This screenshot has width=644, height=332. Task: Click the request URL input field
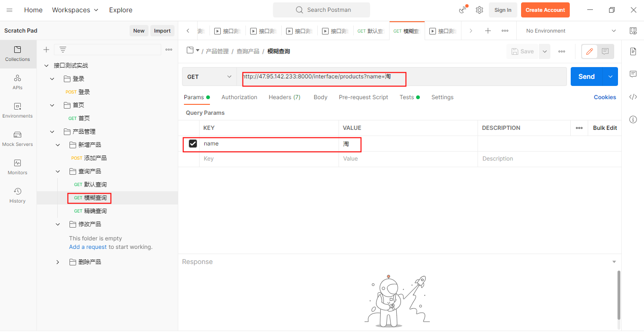(x=401, y=77)
